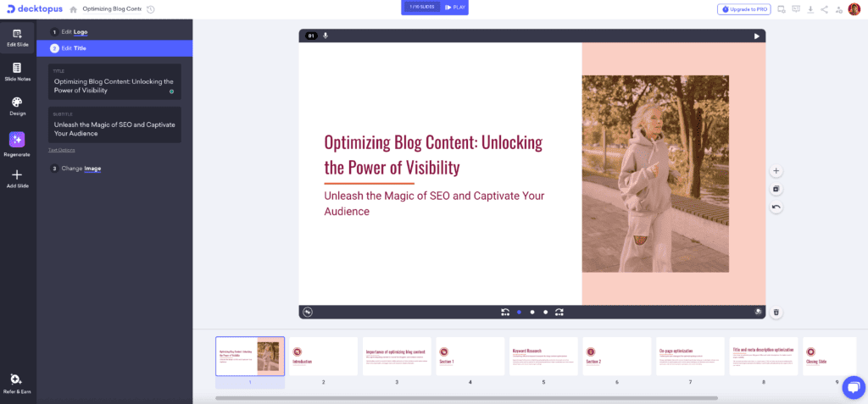This screenshot has width=868, height=404.
Task: Open the Slide Notes panel
Action: [x=17, y=71]
